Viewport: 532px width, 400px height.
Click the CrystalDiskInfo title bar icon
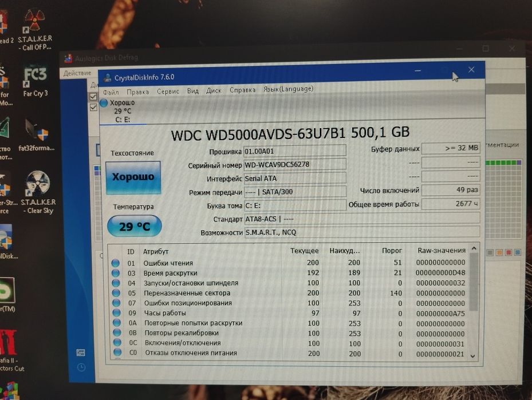(x=108, y=78)
